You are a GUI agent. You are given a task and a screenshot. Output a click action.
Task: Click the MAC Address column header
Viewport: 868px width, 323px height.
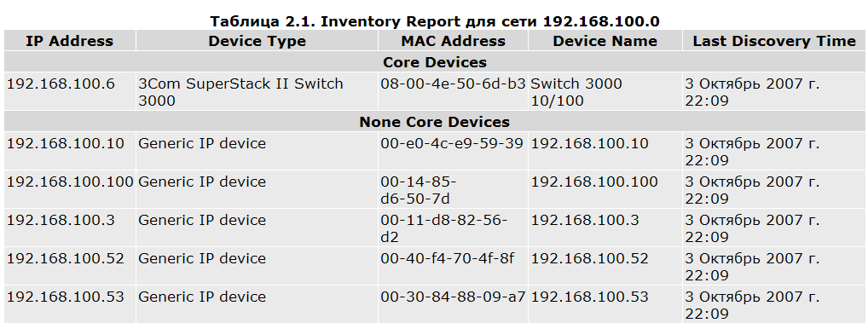[454, 41]
